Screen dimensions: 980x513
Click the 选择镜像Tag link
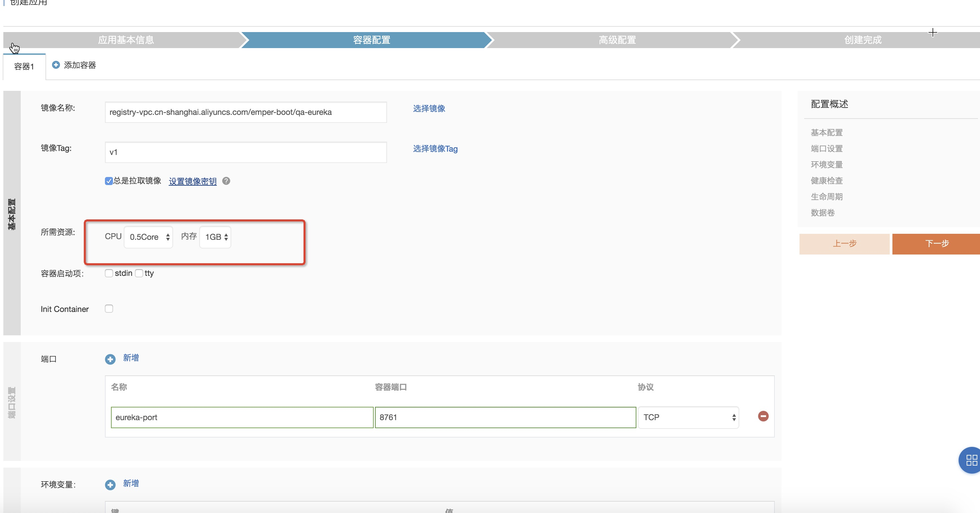435,149
